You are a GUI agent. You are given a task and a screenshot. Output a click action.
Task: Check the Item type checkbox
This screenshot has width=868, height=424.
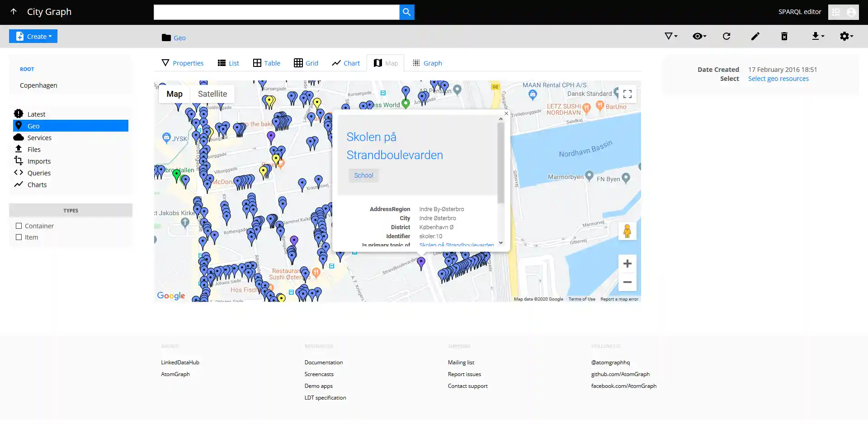pyautogui.click(x=19, y=237)
